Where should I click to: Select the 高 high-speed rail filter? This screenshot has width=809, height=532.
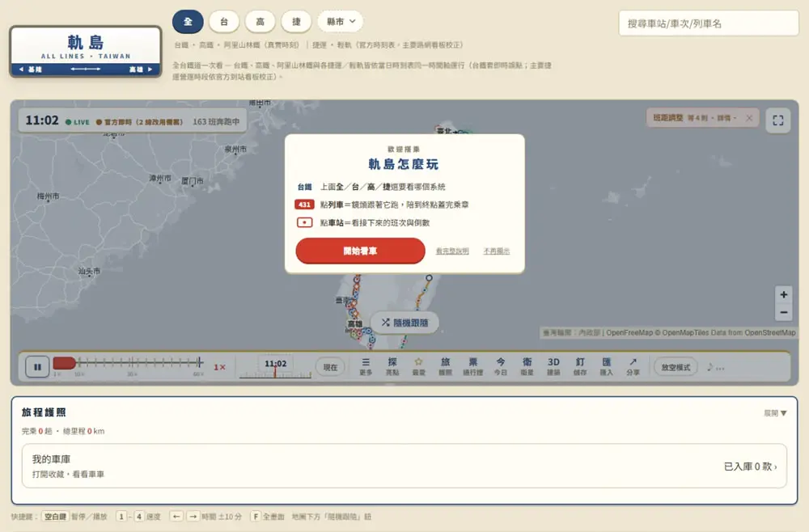[x=260, y=22]
